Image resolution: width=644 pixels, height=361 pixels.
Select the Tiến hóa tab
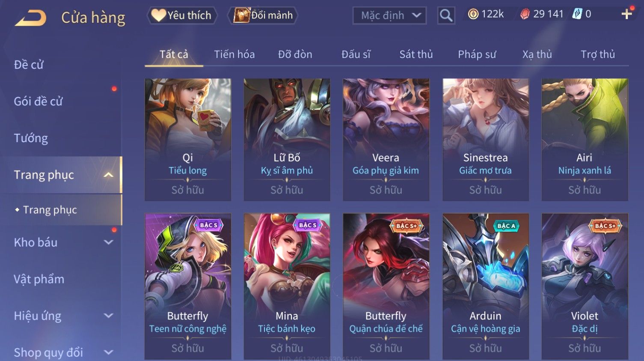(x=234, y=54)
